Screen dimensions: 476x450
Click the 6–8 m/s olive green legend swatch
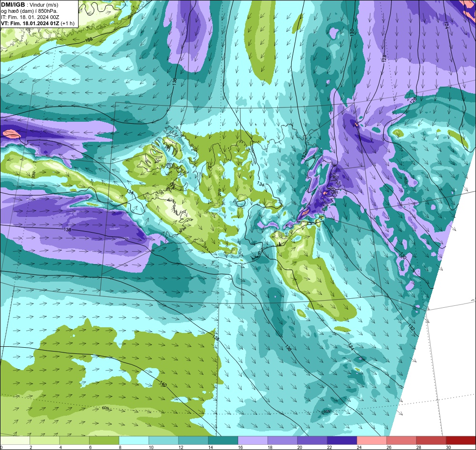point(104,440)
